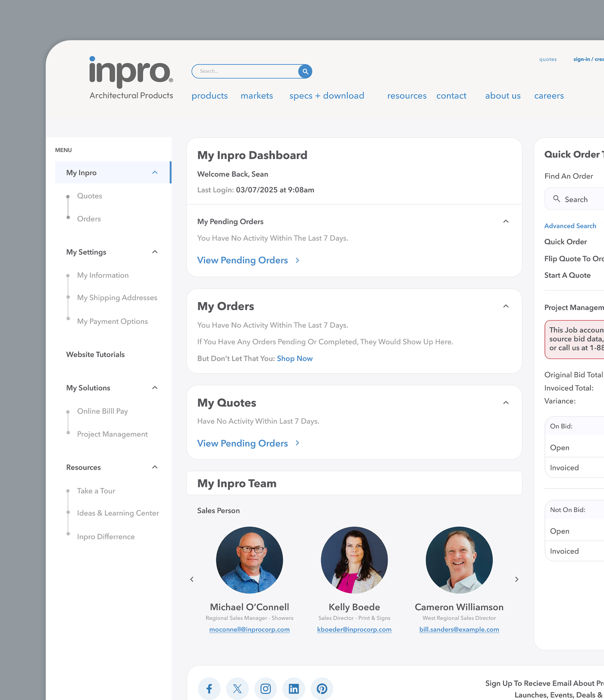Open the Facebook social icon
Viewport: 604px width, 700px height.
tap(209, 688)
